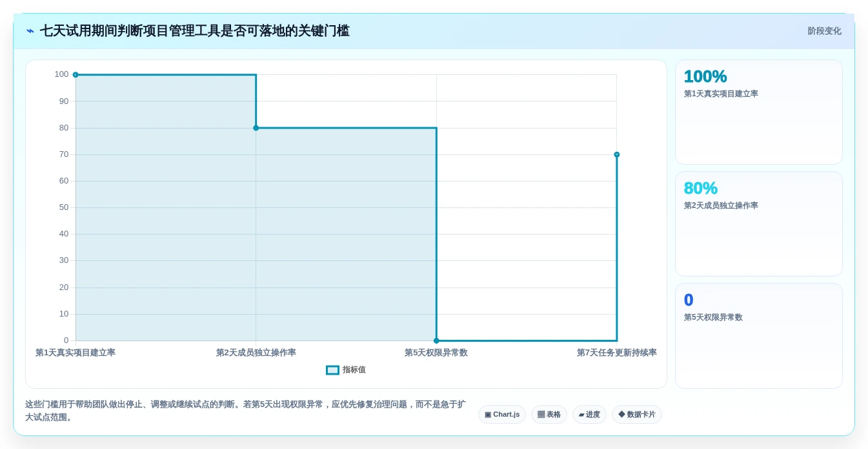Click the 第2天成员独立操作率 axis label
The width and height of the screenshot is (868, 449).
pyautogui.click(x=256, y=353)
